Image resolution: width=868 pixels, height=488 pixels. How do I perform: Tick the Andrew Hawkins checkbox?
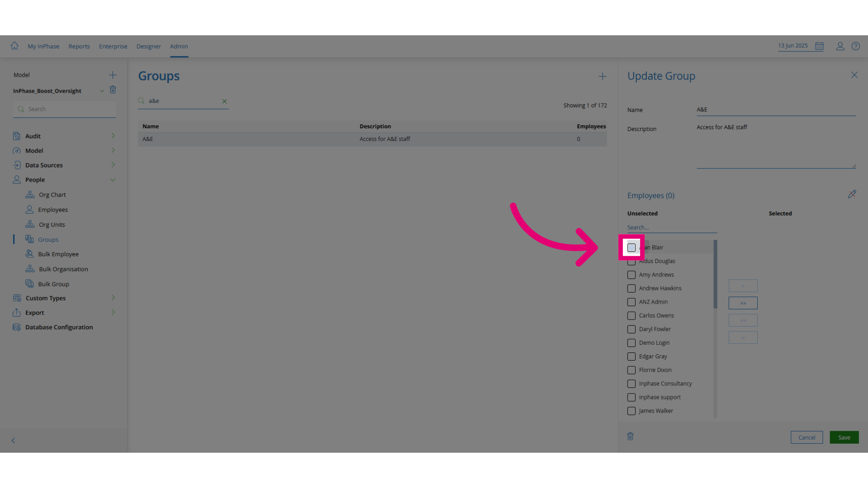pos(632,288)
